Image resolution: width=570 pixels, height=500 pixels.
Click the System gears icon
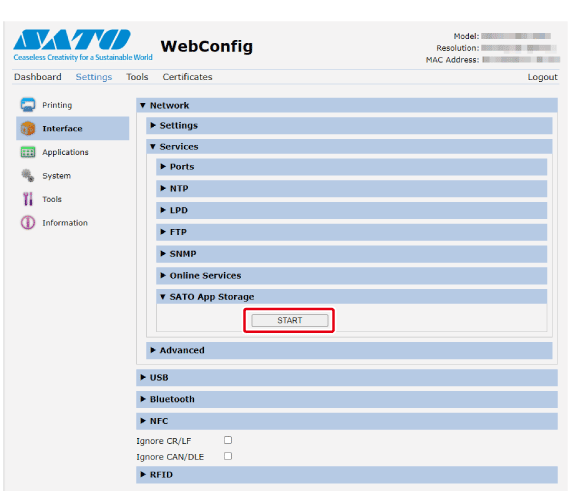[x=28, y=176]
